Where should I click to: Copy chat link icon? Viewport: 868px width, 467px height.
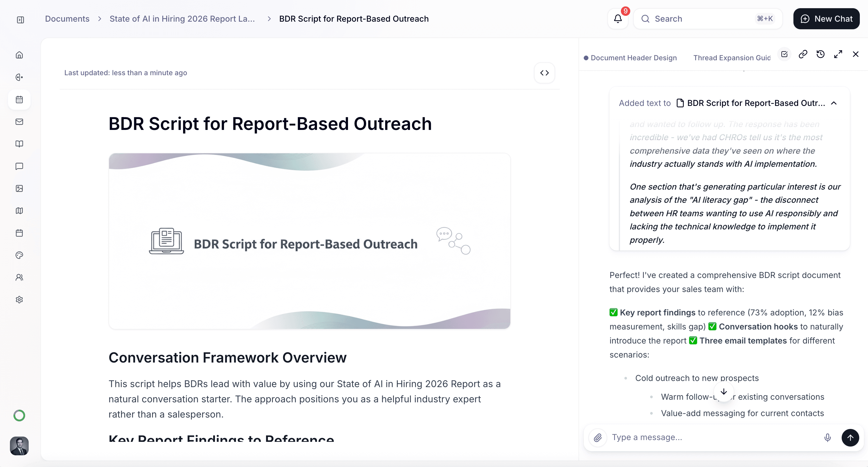[x=803, y=54]
